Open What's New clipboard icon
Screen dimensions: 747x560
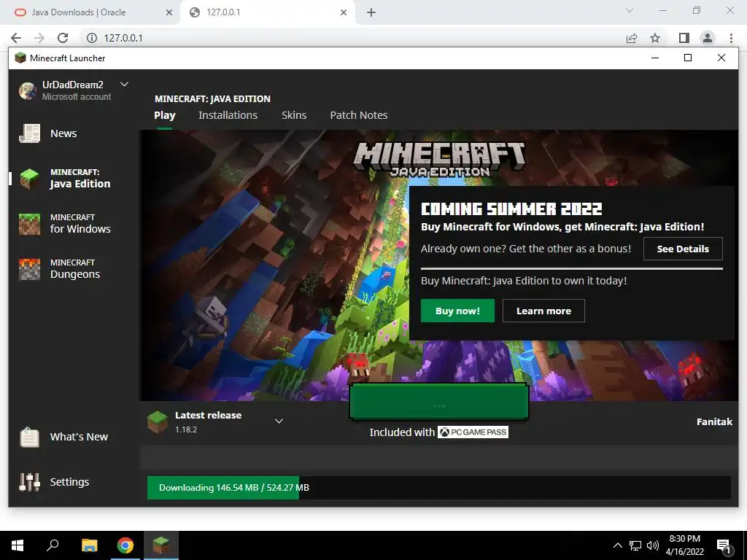(x=29, y=437)
